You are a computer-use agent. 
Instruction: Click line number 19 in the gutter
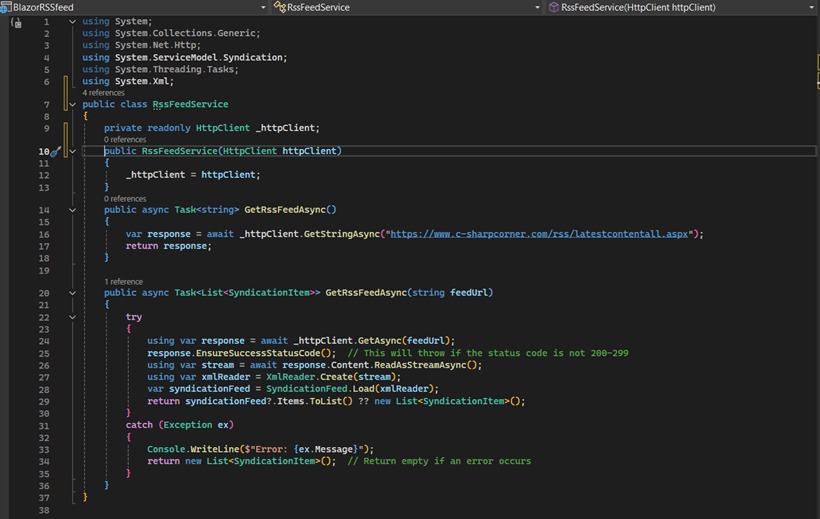pyautogui.click(x=44, y=270)
